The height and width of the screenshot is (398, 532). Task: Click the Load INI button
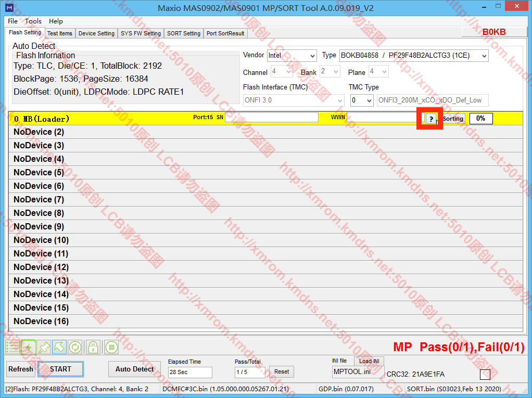pos(369,361)
